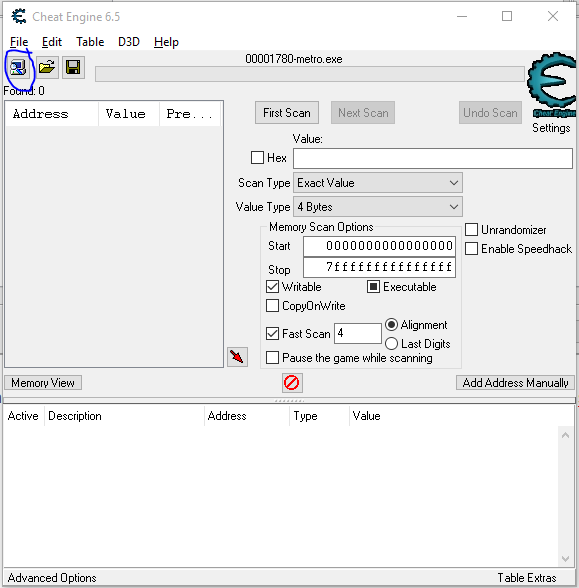
Task: Expand the Value Type dropdown
Action: 378,207
